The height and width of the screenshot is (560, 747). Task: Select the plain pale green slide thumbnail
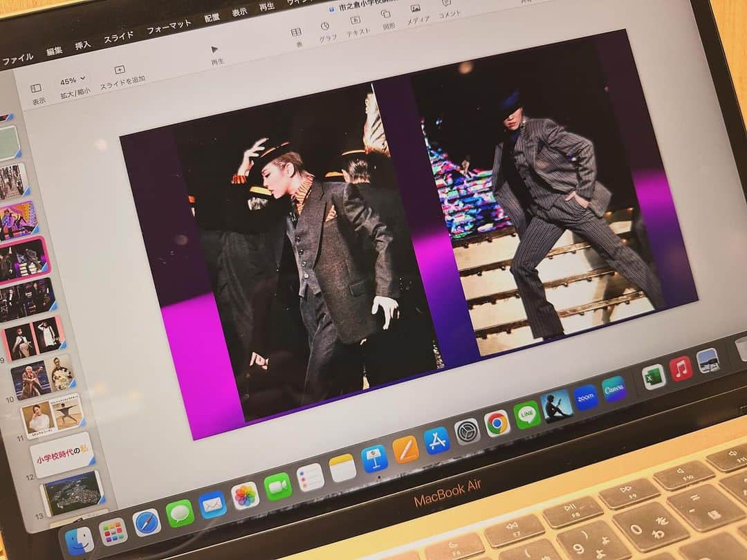10,143
